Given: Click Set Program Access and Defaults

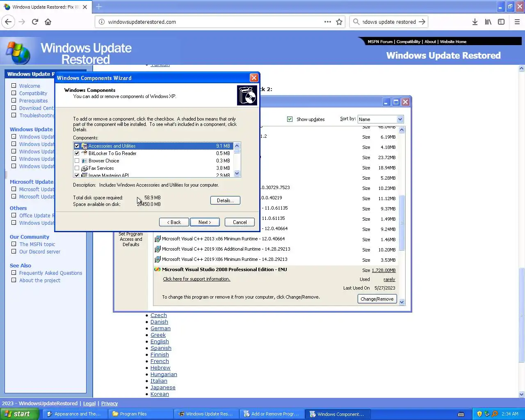Looking at the screenshot, I should click(131, 239).
